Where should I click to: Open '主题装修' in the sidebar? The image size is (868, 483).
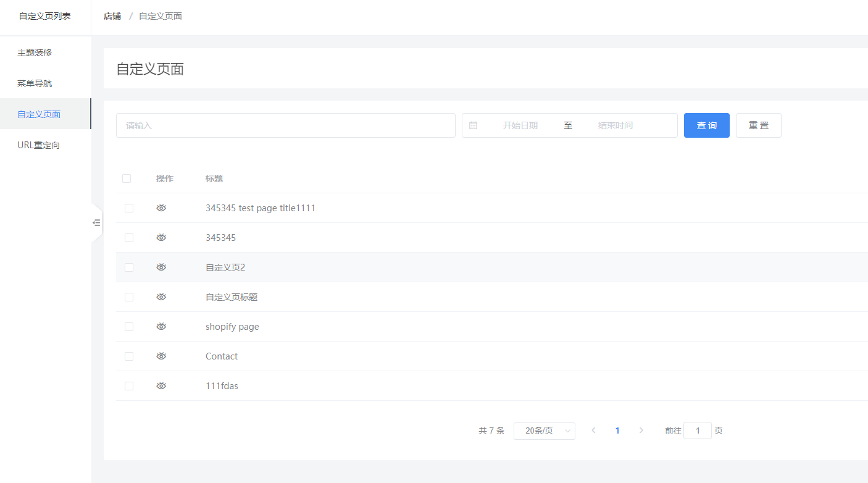pos(46,52)
